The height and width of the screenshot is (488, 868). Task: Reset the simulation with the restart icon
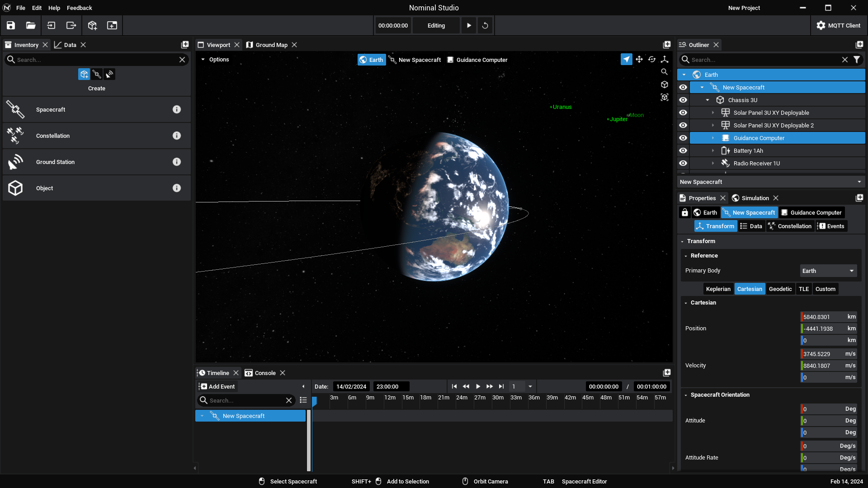point(485,26)
